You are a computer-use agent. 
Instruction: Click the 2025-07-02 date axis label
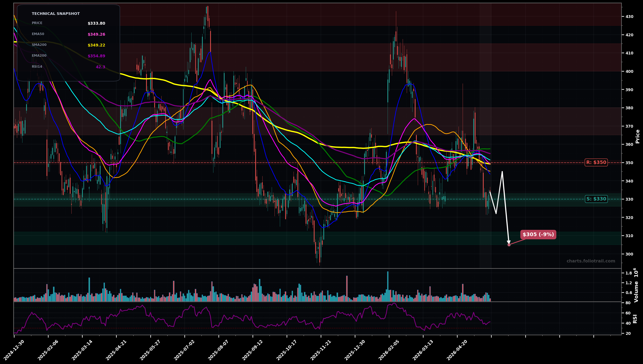(x=184, y=350)
